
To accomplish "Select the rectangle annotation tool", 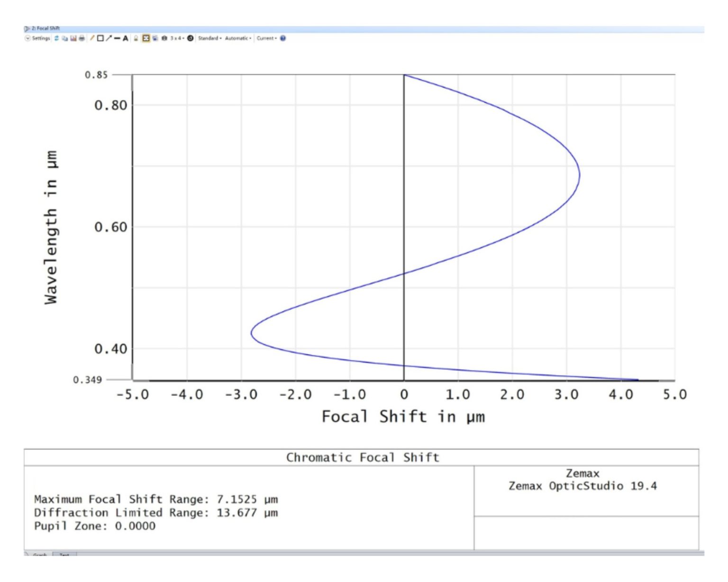I will [100, 40].
